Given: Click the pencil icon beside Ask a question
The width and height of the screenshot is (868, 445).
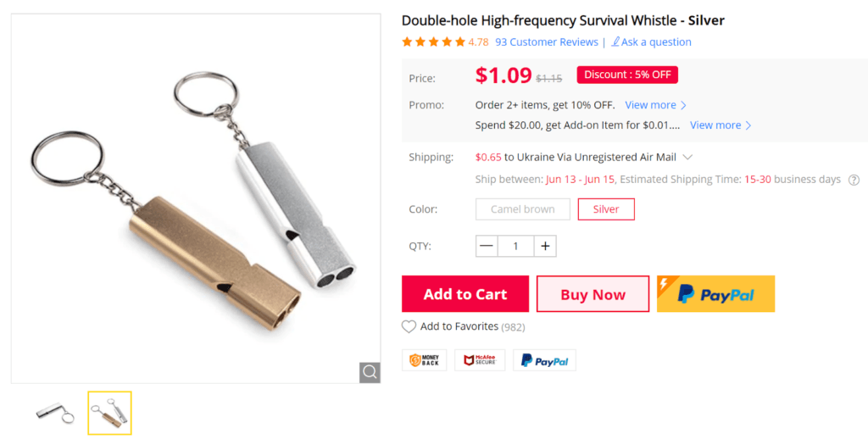Looking at the screenshot, I should pos(615,42).
